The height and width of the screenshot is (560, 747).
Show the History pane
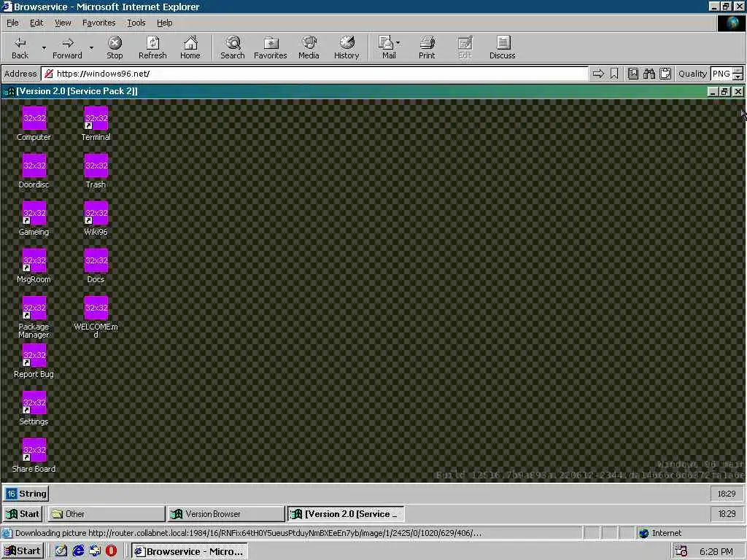(347, 47)
